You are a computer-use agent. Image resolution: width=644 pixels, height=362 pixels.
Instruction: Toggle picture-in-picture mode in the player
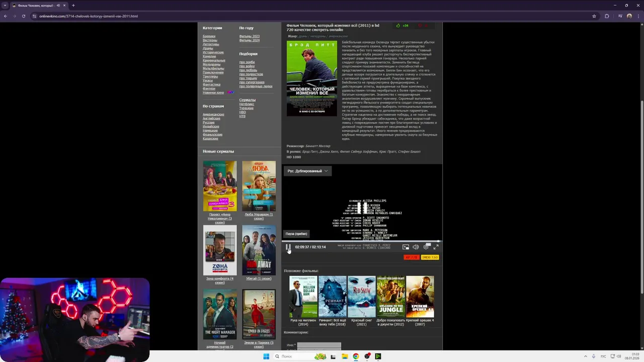point(406,247)
